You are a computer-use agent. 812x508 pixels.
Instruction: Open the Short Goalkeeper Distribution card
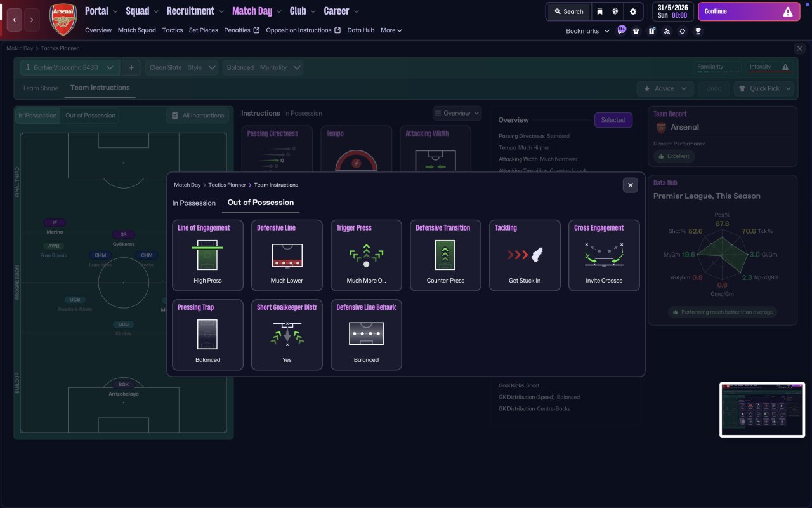287,335
